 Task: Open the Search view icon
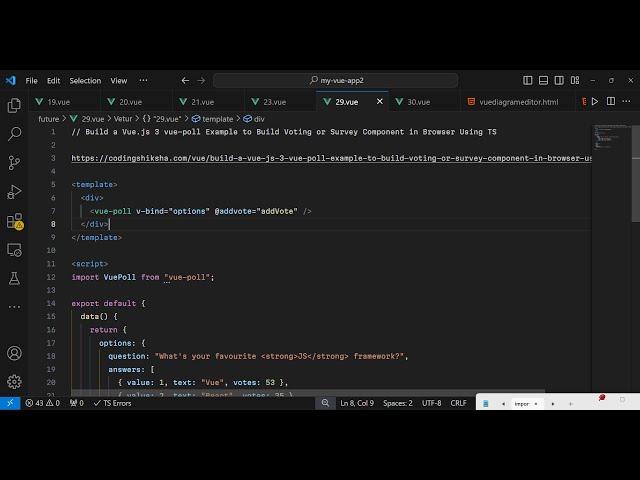[x=14, y=133]
